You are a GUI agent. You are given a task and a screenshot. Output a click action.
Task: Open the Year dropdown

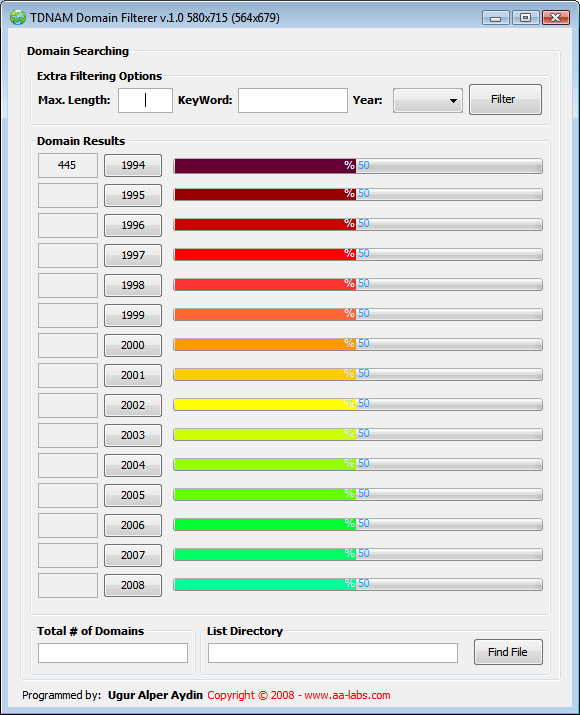pos(428,100)
